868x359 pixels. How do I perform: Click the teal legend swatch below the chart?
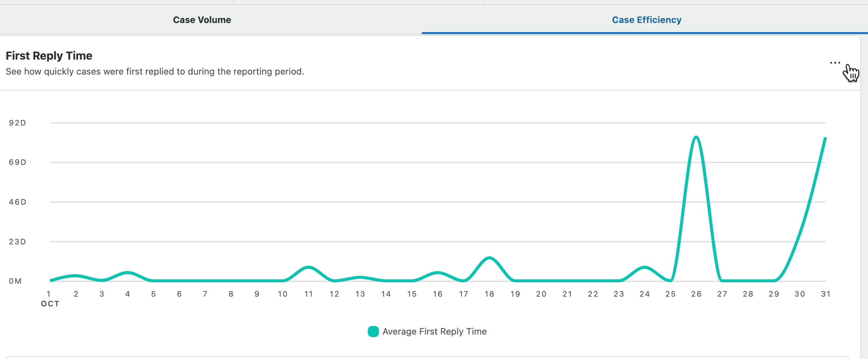coord(373,331)
